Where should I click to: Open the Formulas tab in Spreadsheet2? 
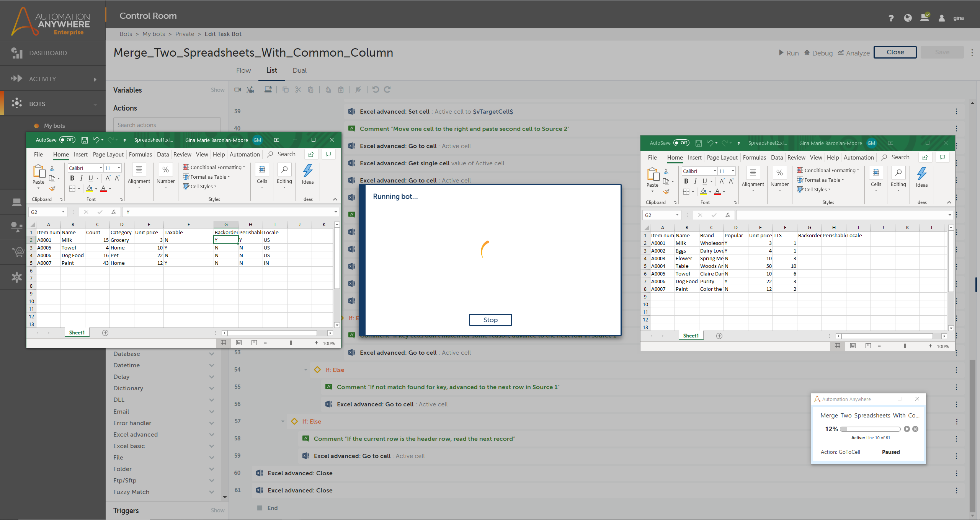click(x=754, y=158)
